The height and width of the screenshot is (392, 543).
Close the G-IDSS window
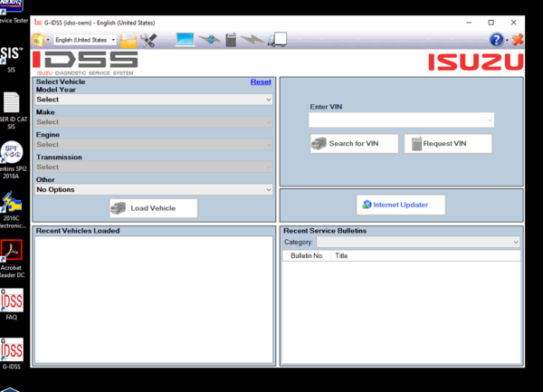pos(513,23)
